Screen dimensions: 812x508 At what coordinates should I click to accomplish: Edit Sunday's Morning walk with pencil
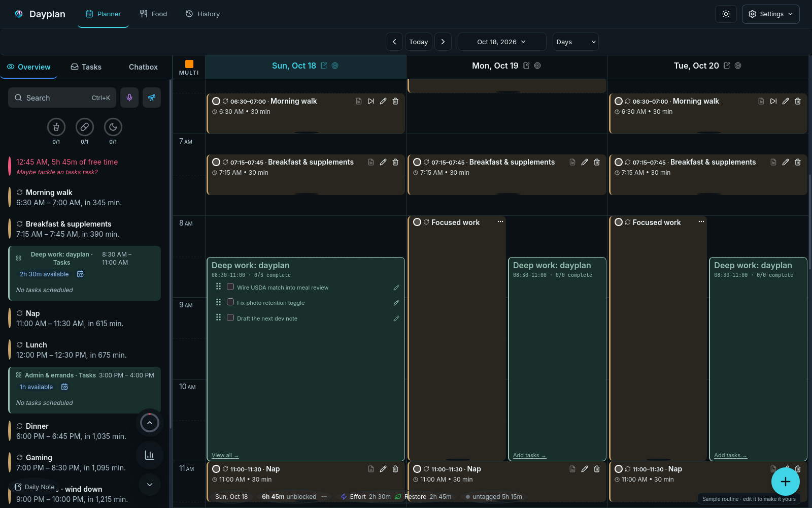383,101
